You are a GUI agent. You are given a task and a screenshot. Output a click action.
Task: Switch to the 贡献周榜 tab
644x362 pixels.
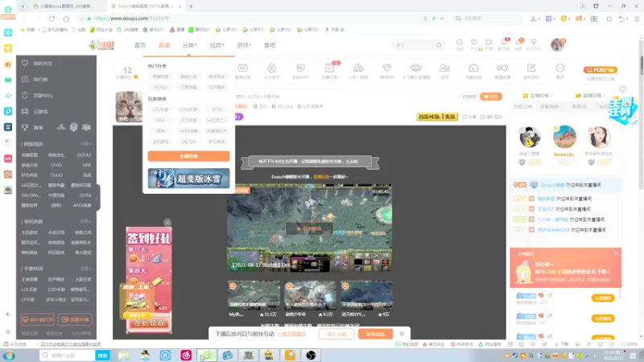(549, 106)
